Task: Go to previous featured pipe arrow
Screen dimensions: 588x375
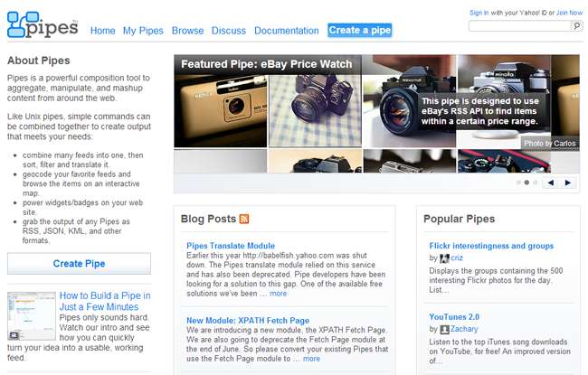Action: 551,183
